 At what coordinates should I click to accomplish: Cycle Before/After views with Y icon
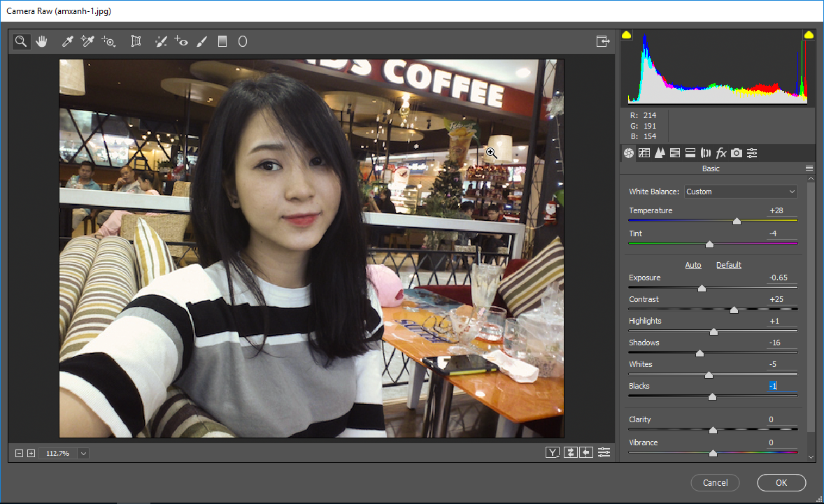[x=553, y=452]
